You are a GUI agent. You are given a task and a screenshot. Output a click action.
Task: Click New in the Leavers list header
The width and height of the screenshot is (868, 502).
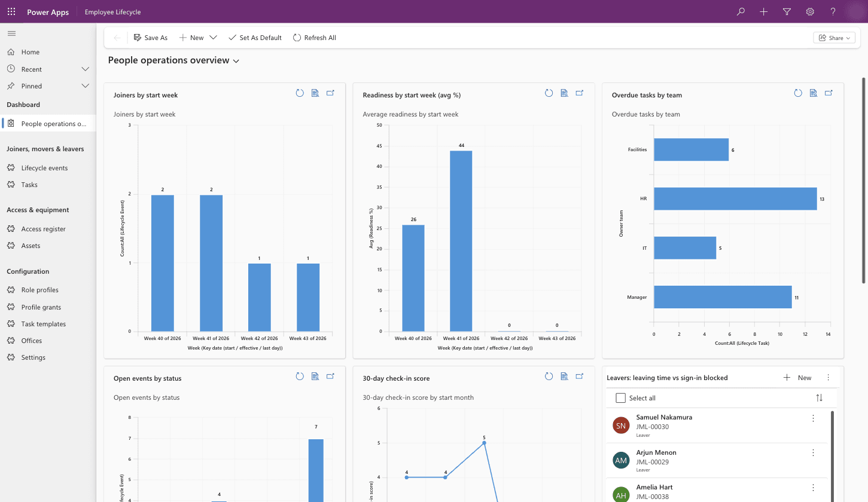798,378
